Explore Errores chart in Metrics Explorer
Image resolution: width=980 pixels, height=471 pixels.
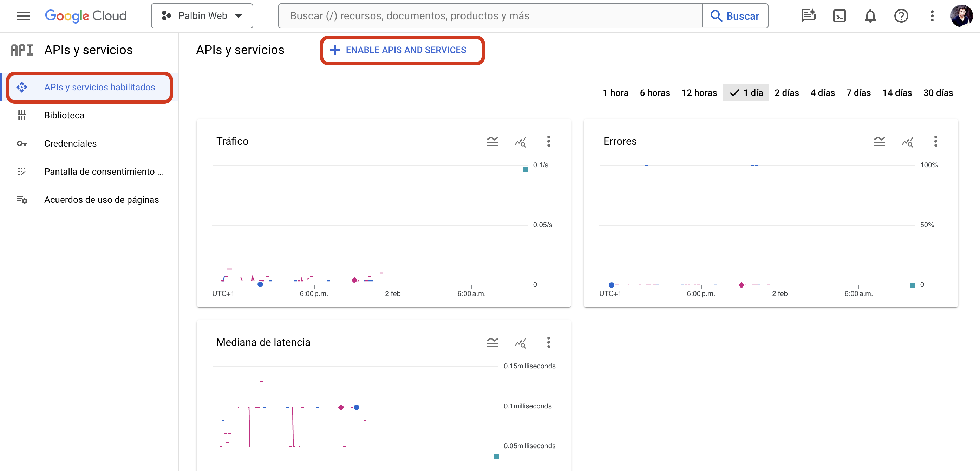tap(907, 142)
